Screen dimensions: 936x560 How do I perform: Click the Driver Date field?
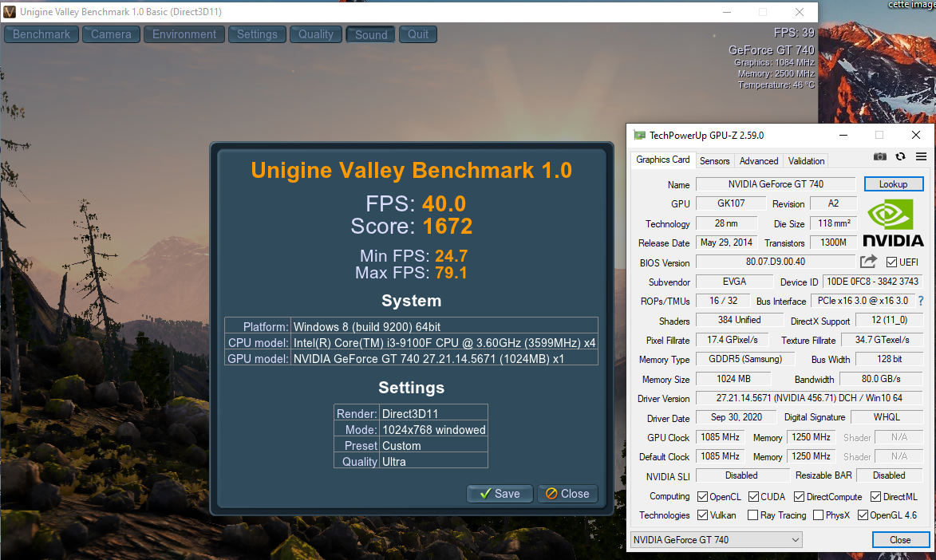736,417
